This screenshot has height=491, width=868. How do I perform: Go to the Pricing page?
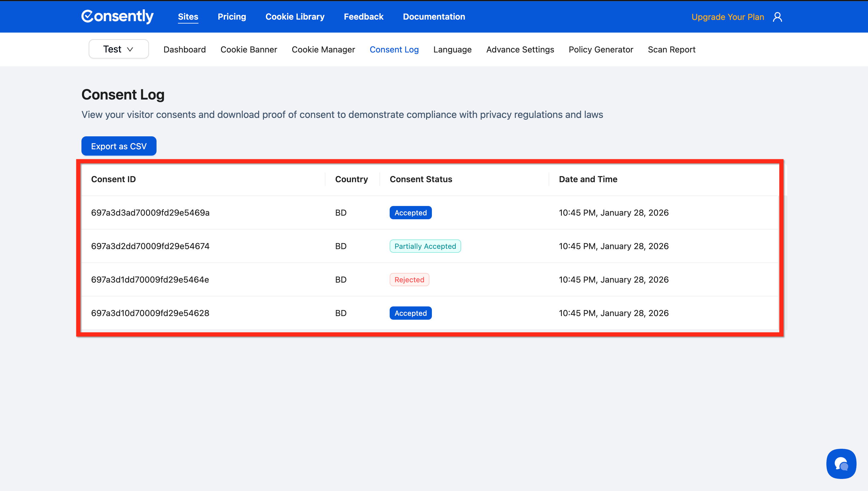tap(232, 17)
